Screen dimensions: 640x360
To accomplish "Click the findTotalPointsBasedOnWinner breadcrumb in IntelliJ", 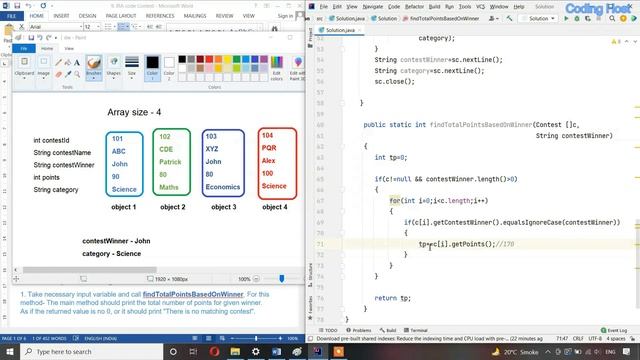I will click(441, 18).
